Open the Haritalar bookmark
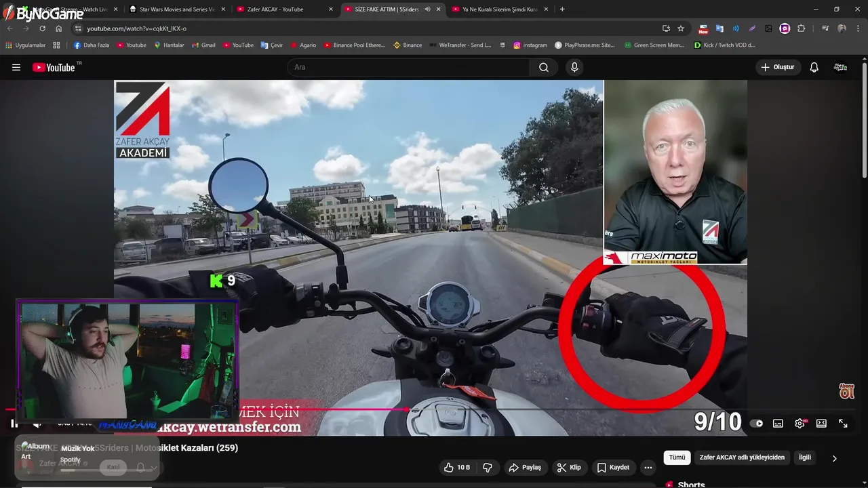 [x=169, y=45]
